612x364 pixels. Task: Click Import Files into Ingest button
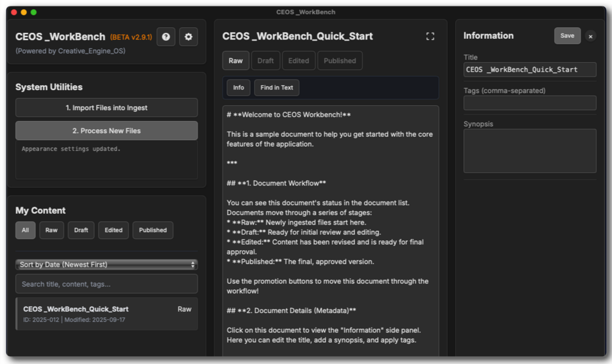(107, 108)
